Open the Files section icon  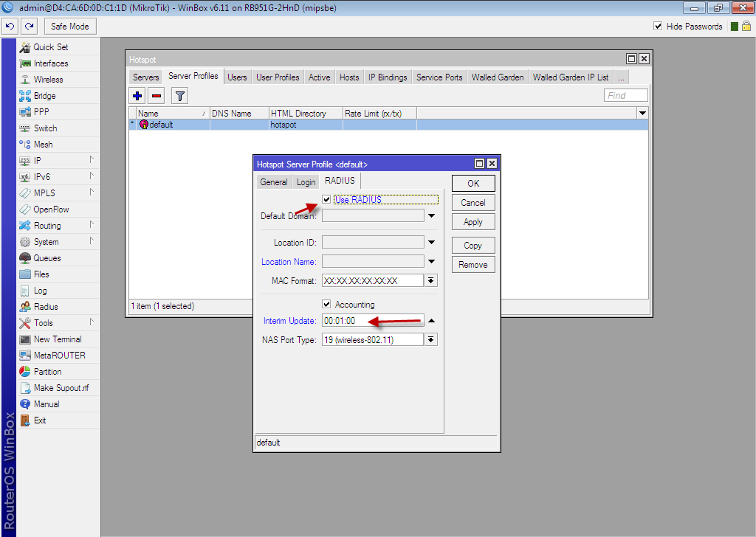pos(25,274)
